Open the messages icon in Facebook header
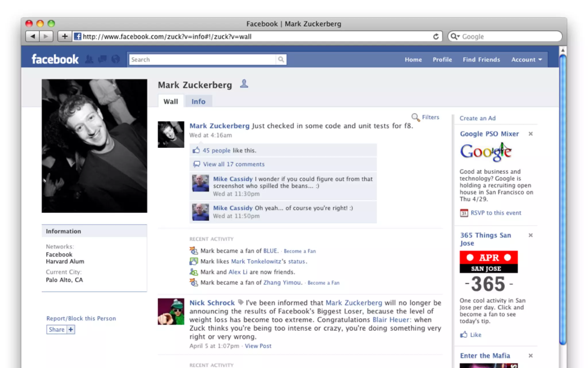 pos(102,60)
